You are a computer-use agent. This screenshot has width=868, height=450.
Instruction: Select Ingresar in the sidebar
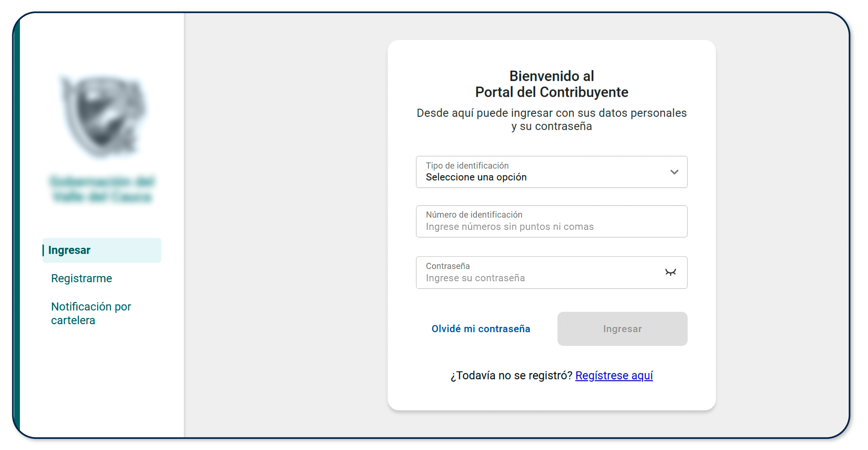coord(69,250)
